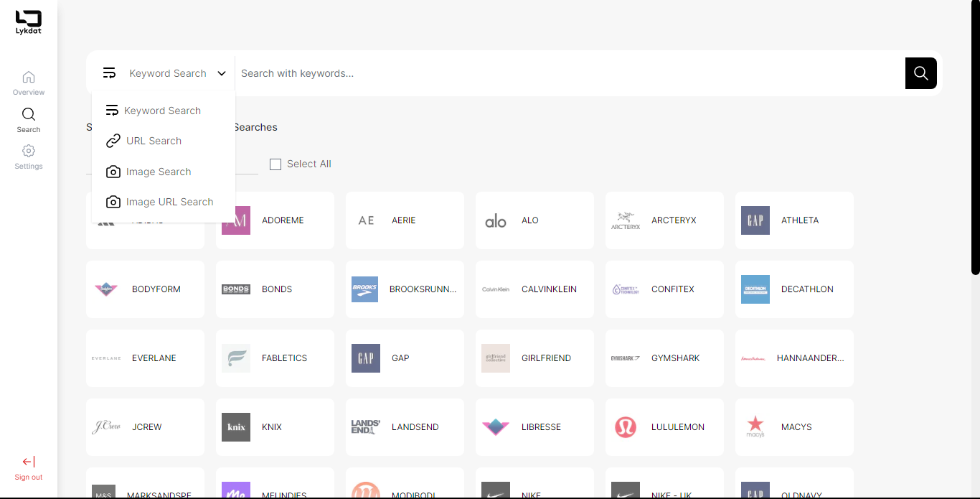Click the KNIX brand name
980x499 pixels.
[272, 427]
